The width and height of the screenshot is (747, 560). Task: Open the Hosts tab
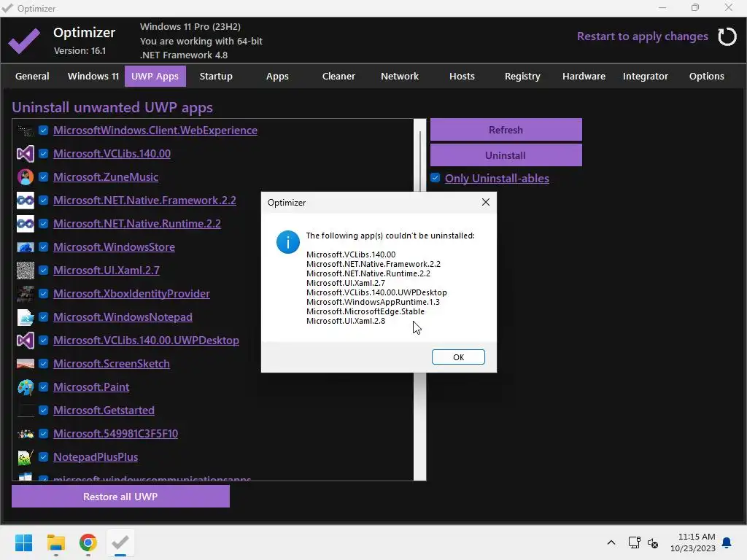tap(462, 76)
